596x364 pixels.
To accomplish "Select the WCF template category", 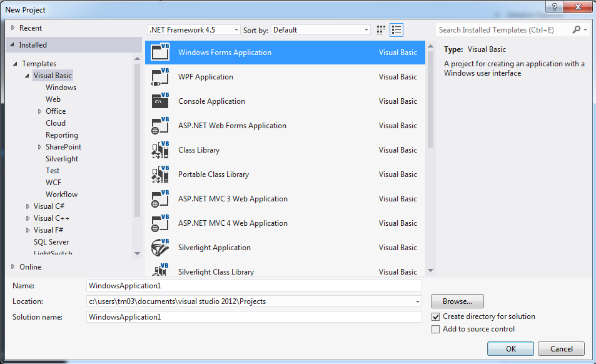I will click(53, 183).
